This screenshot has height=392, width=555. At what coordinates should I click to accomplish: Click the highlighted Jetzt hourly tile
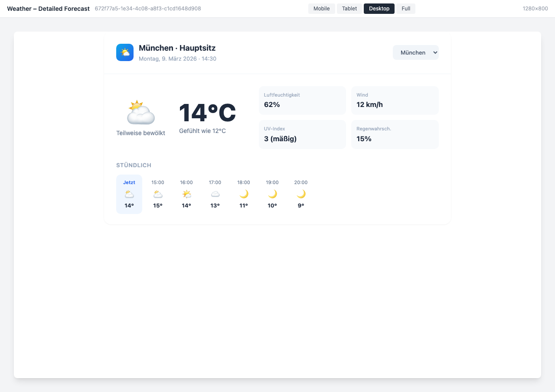(129, 194)
